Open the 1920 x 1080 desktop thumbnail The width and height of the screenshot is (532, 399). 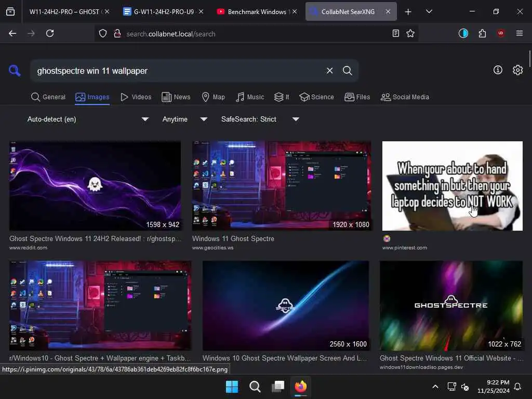tap(282, 186)
